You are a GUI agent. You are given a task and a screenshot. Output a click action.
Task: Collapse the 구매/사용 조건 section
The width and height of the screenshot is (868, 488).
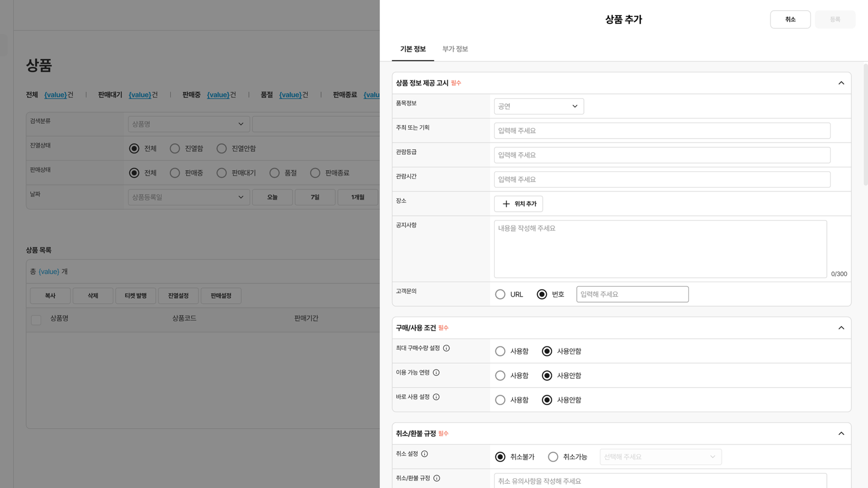coord(841,328)
